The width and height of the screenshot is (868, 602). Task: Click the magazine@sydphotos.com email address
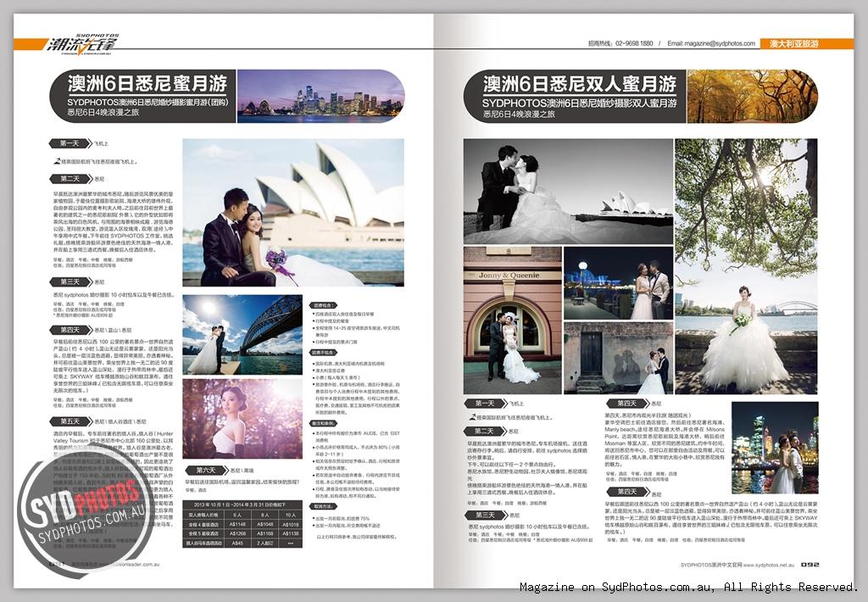pyautogui.click(x=719, y=43)
